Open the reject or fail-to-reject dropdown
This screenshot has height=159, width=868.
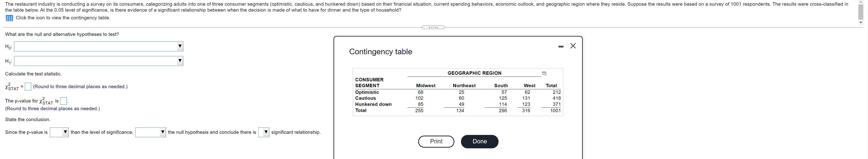pyautogui.click(x=163, y=132)
